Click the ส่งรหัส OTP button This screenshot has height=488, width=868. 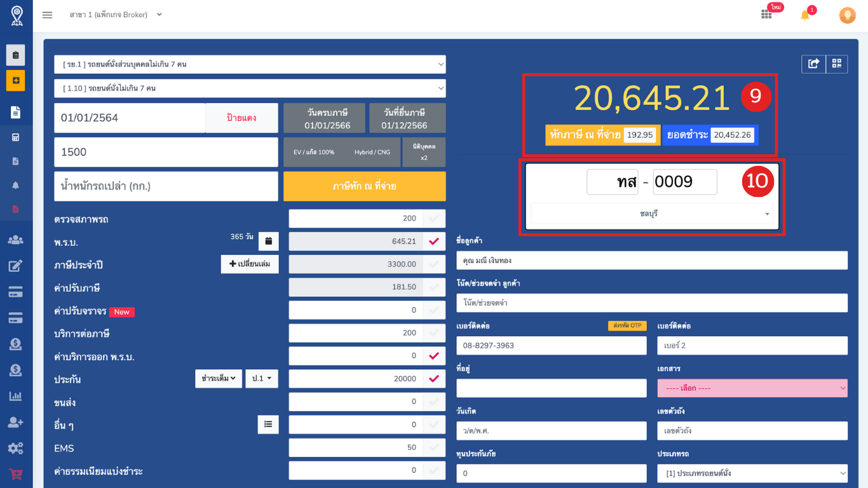point(627,326)
